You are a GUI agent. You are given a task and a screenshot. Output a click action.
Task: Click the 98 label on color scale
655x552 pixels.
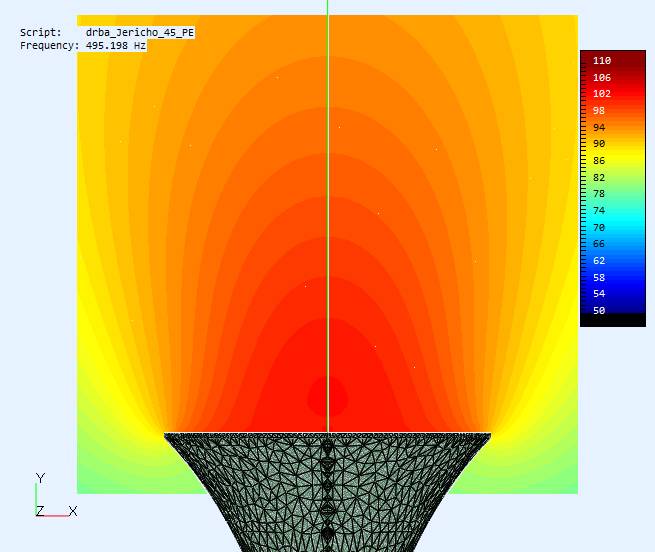(599, 110)
